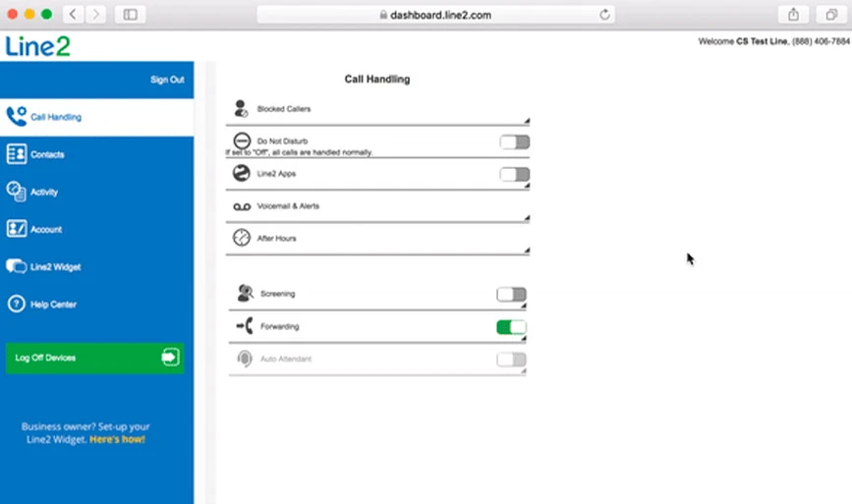Toggle the Line2 Apps switch
The height and width of the screenshot is (504, 852).
[515, 174]
